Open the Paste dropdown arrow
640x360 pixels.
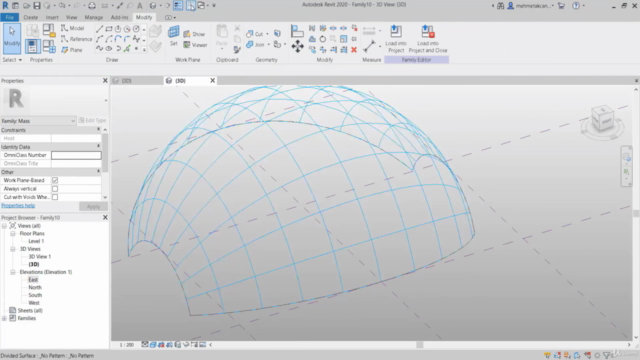(222, 49)
